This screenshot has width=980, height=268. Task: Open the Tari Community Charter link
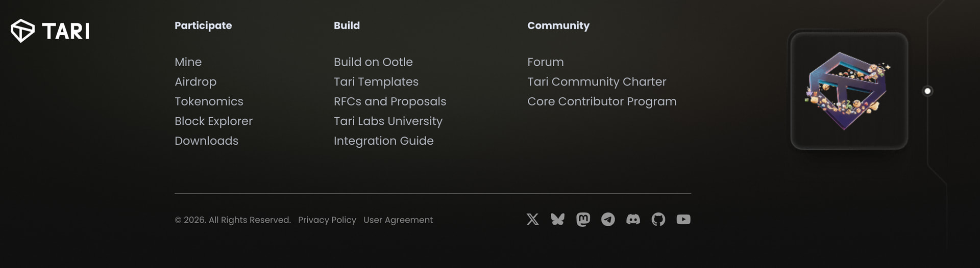pyautogui.click(x=597, y=82)
